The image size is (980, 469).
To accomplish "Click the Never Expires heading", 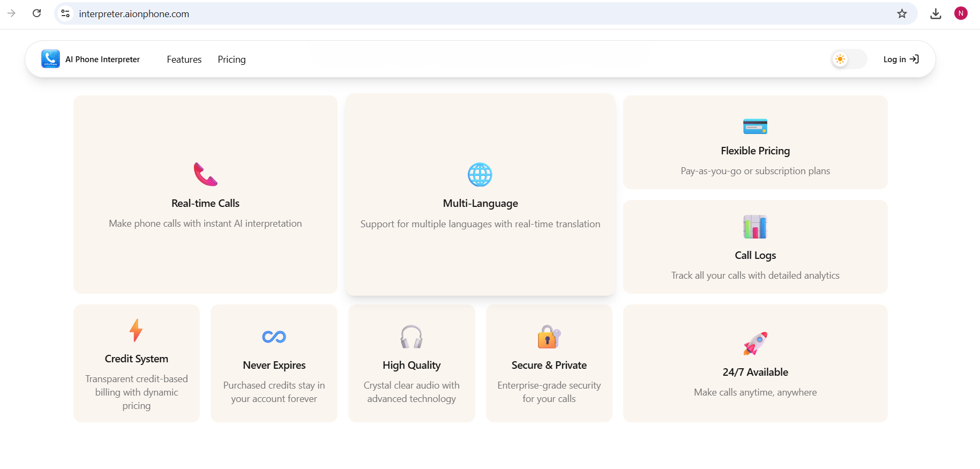I will [x=274, y=365].
